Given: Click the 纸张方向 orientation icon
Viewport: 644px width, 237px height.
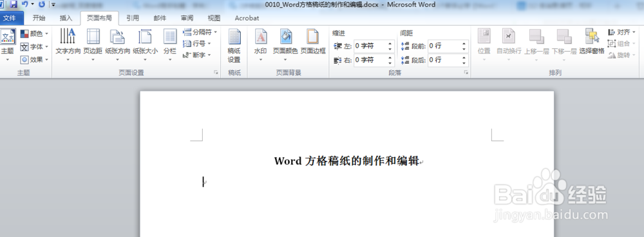Looking at the screenshot, I should 117,37.
